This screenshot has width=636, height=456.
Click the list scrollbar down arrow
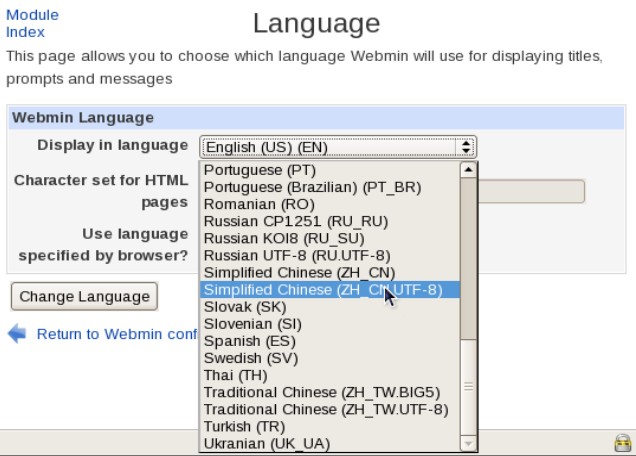point(468,443)
